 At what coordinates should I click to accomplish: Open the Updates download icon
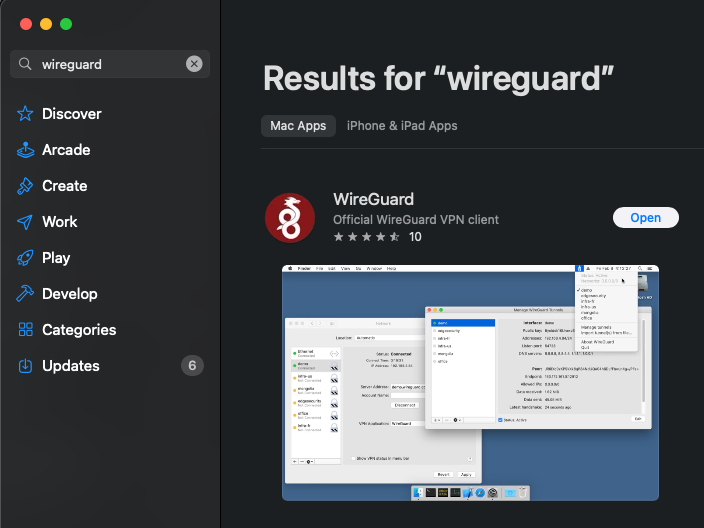25,366
